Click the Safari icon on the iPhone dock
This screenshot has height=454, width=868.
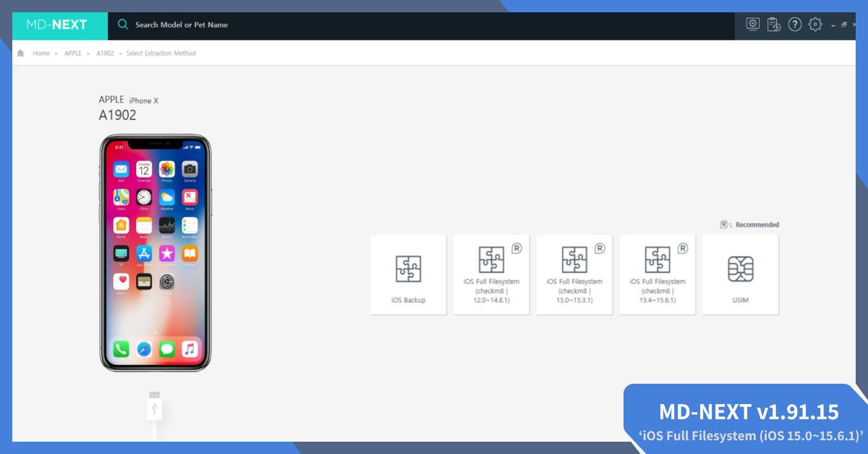144,349
